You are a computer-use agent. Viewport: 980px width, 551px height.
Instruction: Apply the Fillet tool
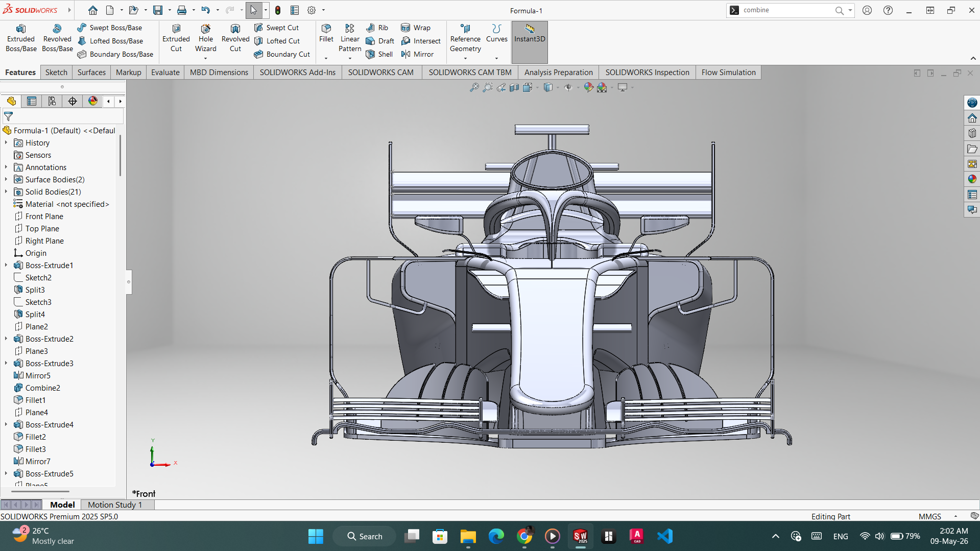coord(326,33)
